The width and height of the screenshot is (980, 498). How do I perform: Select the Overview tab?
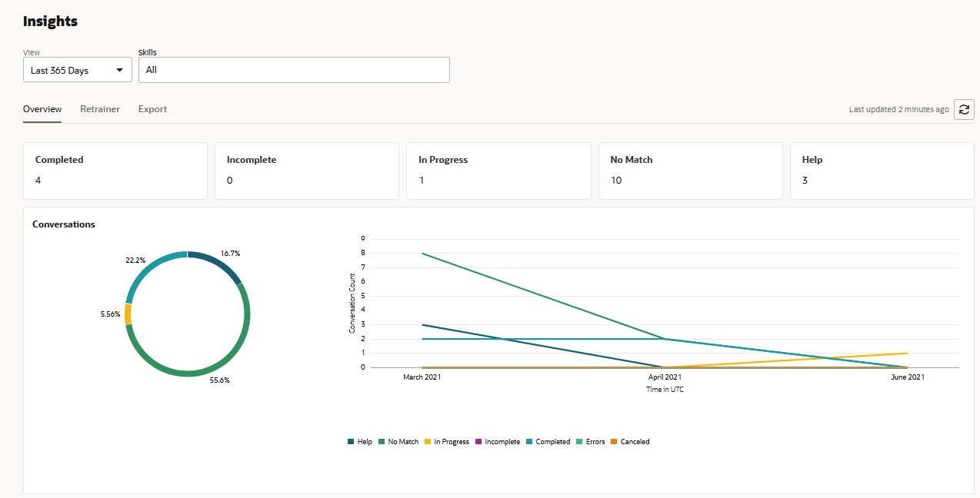[42, 109]
